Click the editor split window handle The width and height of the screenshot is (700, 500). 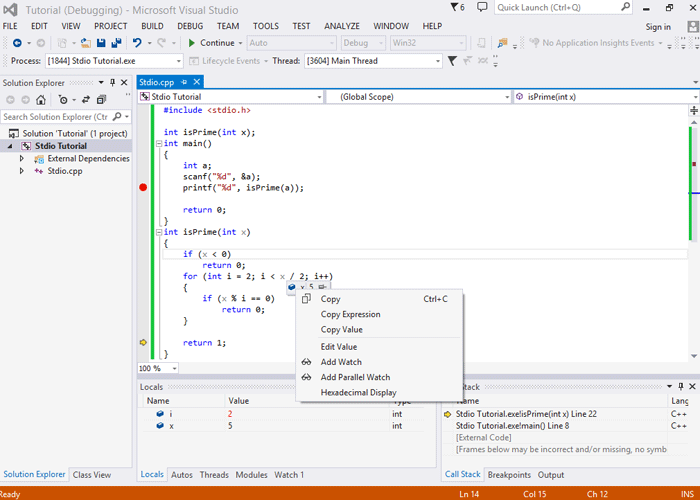(694, 110)
